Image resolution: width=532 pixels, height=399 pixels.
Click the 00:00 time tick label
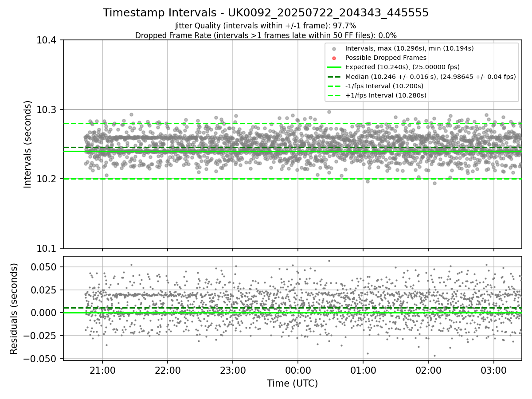[298, 370]
